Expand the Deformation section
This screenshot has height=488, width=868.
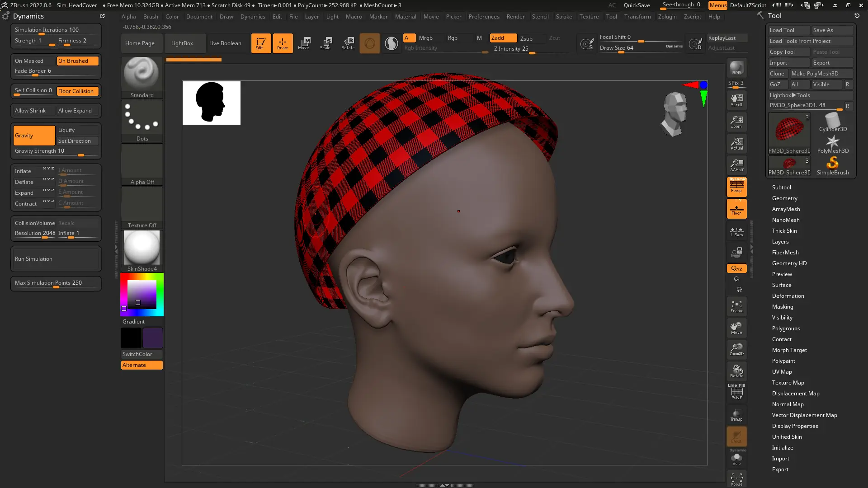pyautogui.click(x=788, y=296)
